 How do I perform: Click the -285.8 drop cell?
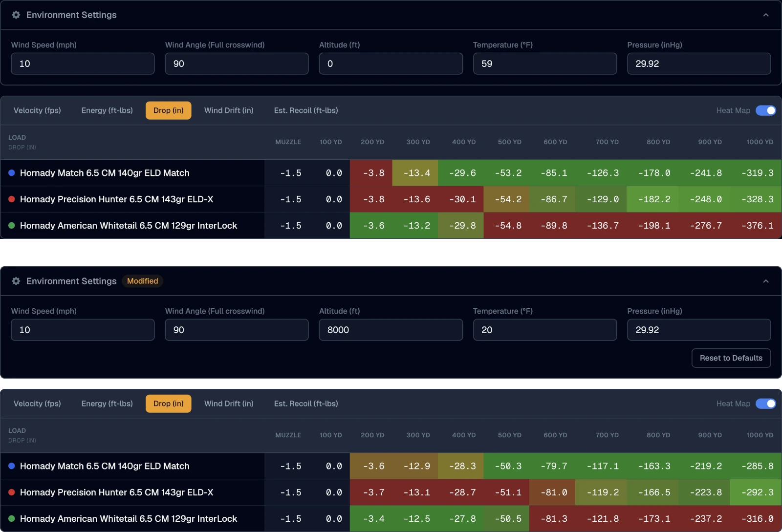click(756, 466)
